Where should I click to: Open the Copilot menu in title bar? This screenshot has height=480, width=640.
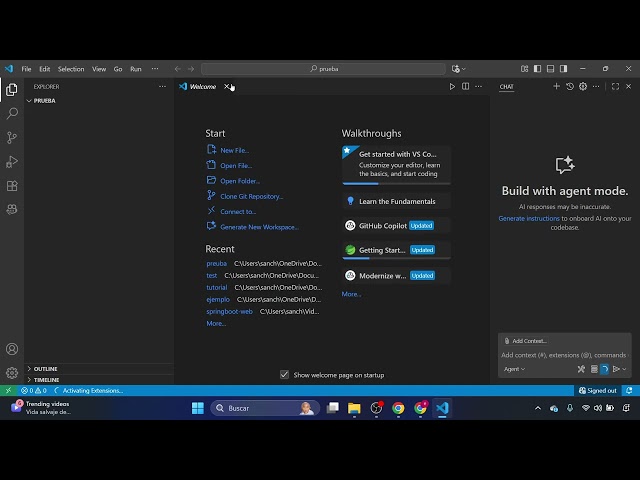(458, 69)
